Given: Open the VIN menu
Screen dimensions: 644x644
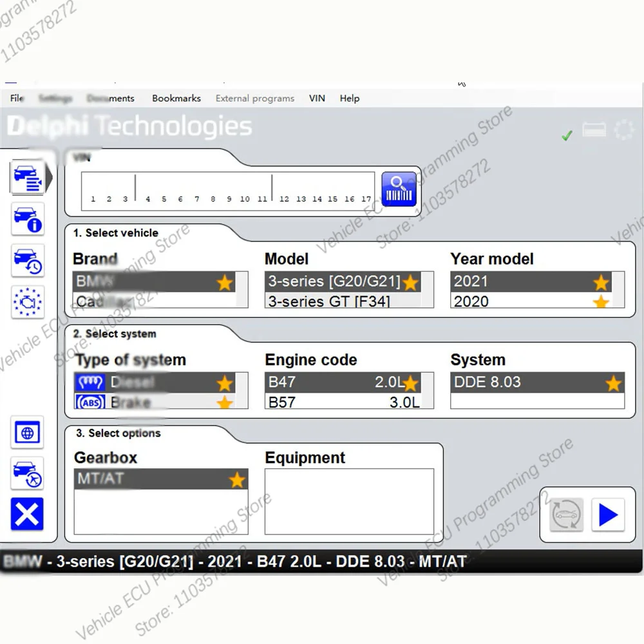Looking at the screenshot, I should 317,98.
